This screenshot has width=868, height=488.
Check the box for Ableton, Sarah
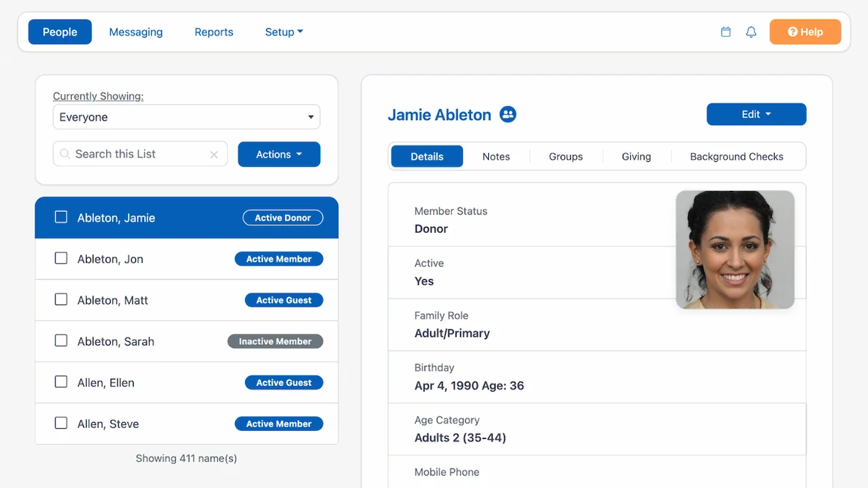[61, 341]
